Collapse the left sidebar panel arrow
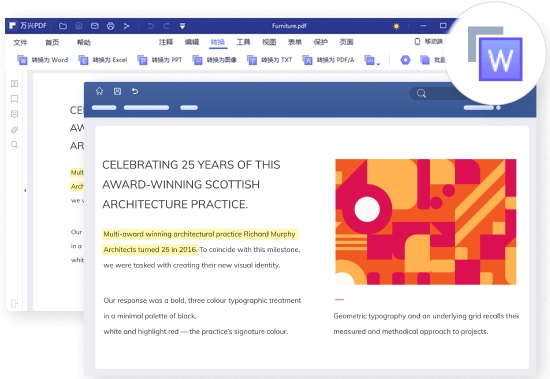Screen dimensions: 550x379 25,191
